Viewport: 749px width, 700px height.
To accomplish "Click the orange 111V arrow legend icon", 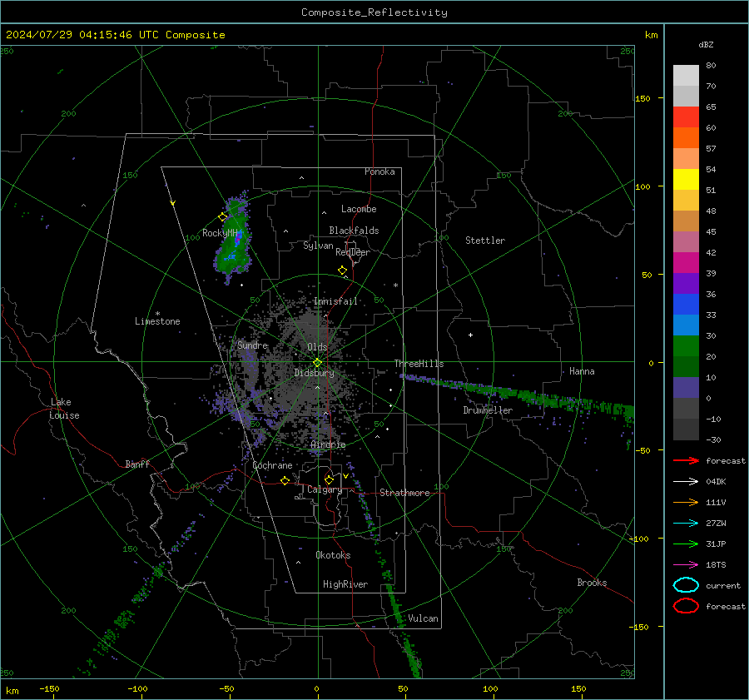I will pyautogui.click(x=686, y=502).
